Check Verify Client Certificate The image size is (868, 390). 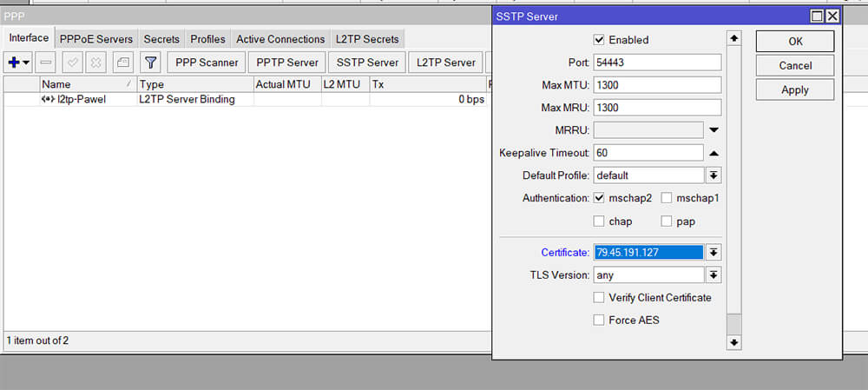click(598, 297)
